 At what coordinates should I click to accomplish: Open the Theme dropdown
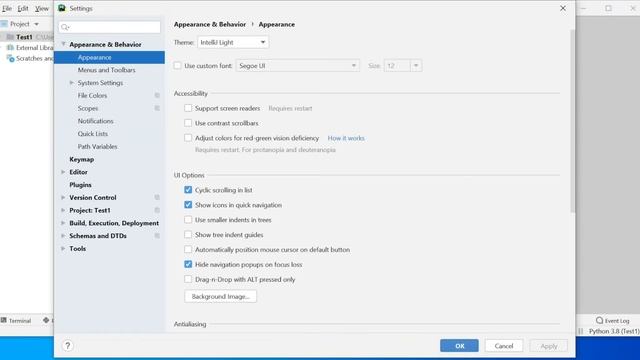click(233, 42)
